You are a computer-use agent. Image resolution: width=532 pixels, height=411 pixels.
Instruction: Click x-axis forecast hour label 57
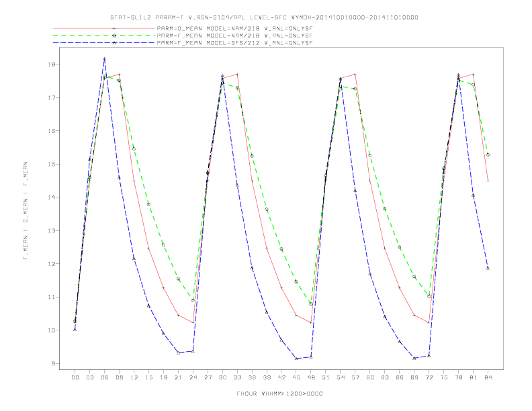pos(355,377)
